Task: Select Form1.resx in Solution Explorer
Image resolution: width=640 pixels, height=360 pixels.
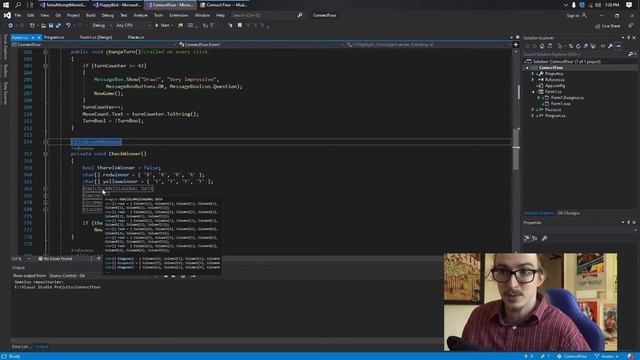Action: pyautogui.click(x=560, y=104)
